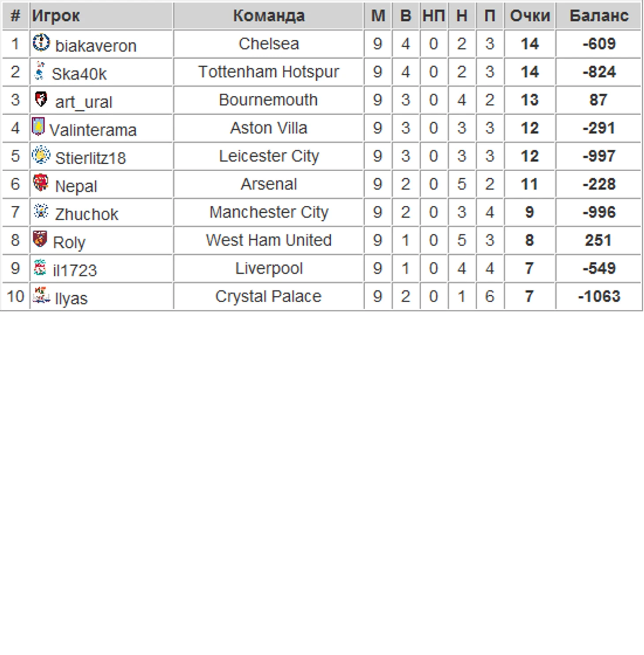Click Aston Villa crest beside Valinterama
This screenshot has height=655, width=644.
[38, 127]
